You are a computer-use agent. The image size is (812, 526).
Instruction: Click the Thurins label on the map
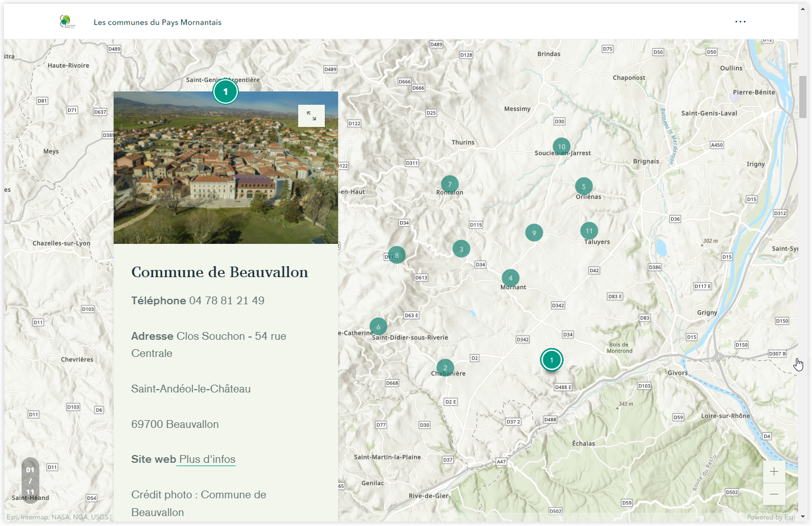pos(463,142)
